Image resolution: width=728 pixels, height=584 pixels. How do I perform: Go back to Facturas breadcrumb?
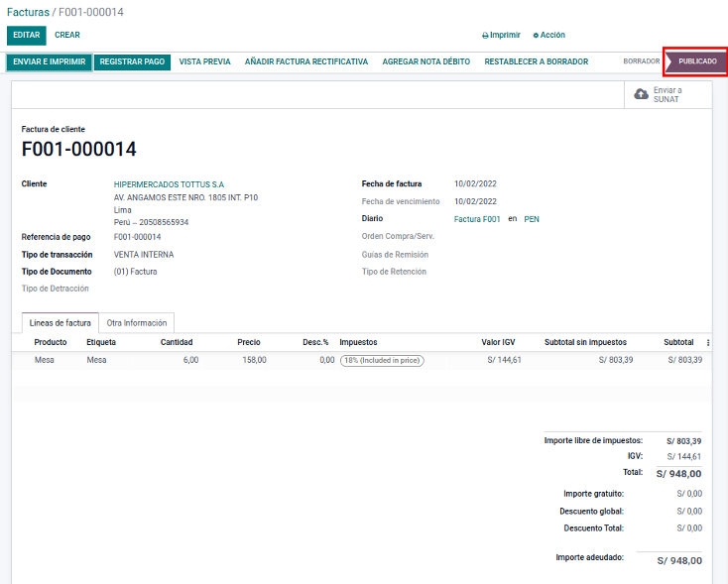pos(28,12)
